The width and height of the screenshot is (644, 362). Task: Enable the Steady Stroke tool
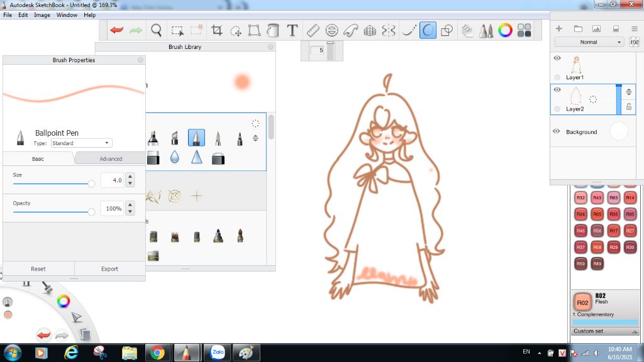(409, 30)
